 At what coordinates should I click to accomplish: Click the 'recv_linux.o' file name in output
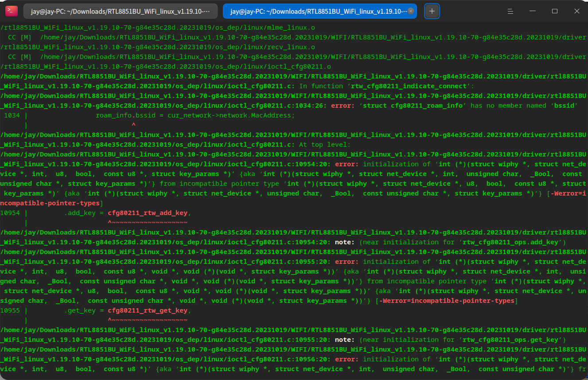pyautogui.click(x=291, y=47)
